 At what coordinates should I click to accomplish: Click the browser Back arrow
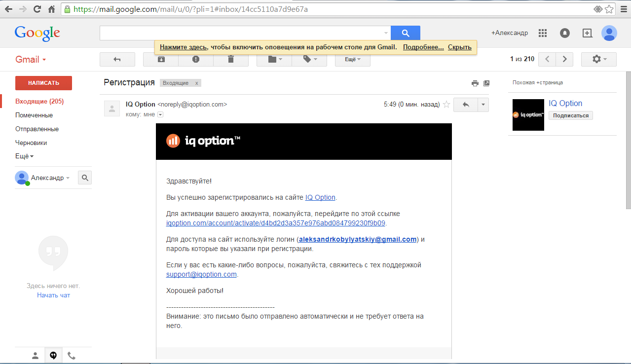pos(8,9)
